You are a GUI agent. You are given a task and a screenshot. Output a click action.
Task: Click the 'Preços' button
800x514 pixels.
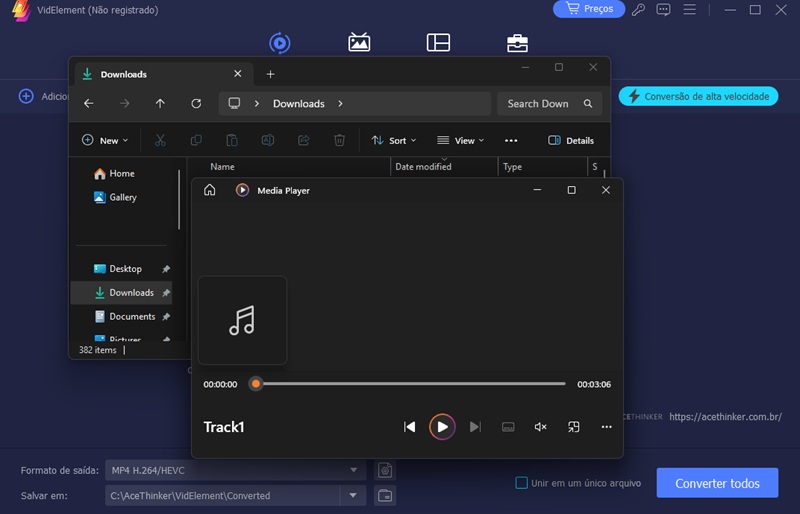coord(589,9)
